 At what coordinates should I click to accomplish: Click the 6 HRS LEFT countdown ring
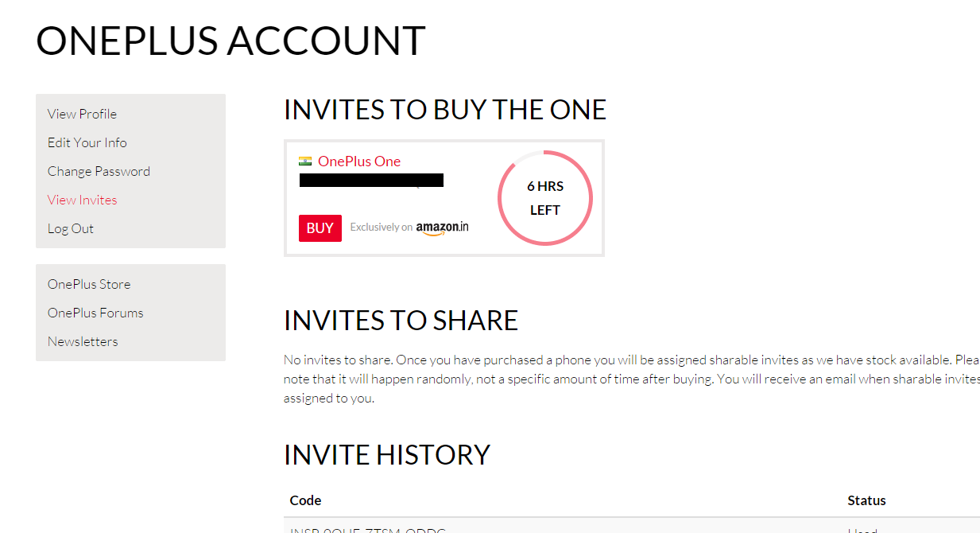click(x=545, y=198)
